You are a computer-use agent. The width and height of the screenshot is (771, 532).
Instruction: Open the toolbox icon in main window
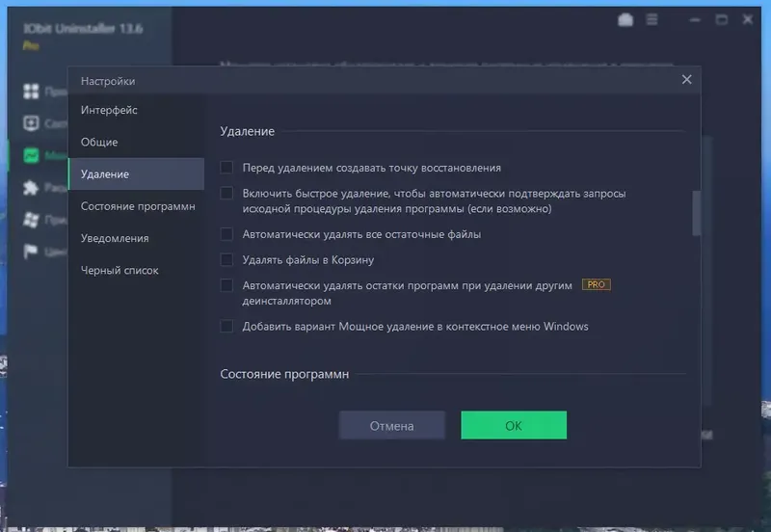(625, 19)
